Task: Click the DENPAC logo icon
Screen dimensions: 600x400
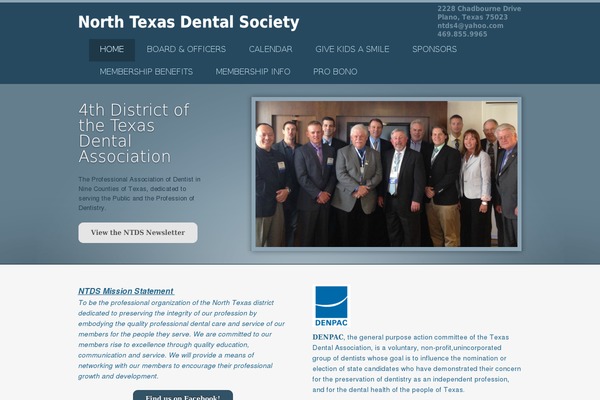Action: pyautogui.click(x=331, y=306)
